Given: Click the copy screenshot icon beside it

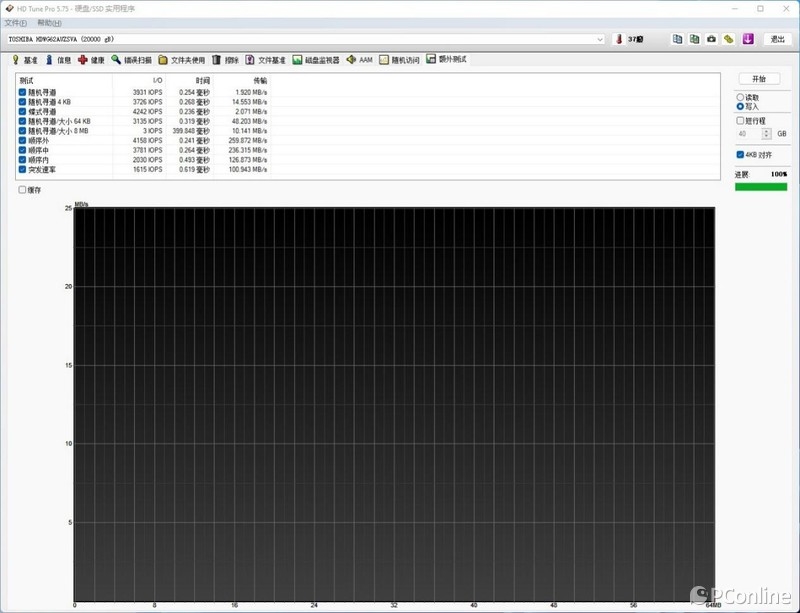Looking at the screenshot, I should point(694,39).
